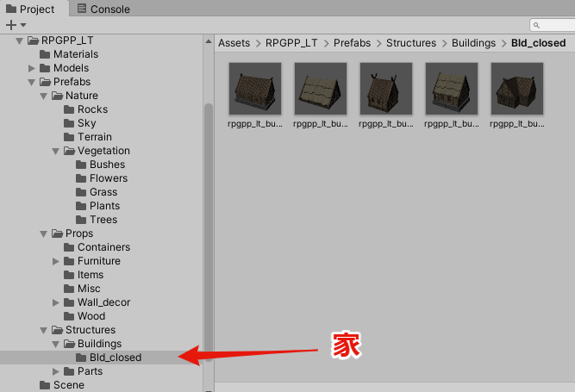Select the fifth L-shaped building thumbnail
Screen dimensions: 575x392
(x=517, y=89)
